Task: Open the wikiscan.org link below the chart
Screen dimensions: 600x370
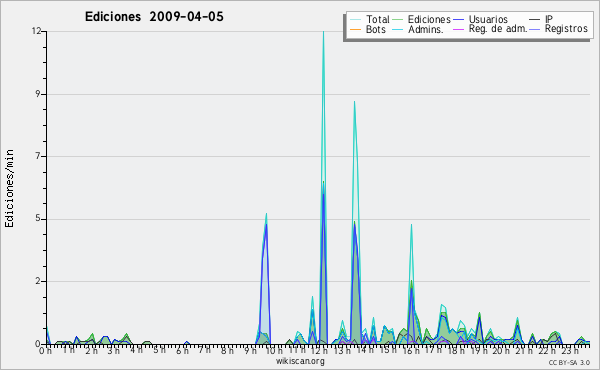Action: click(300, 361)
